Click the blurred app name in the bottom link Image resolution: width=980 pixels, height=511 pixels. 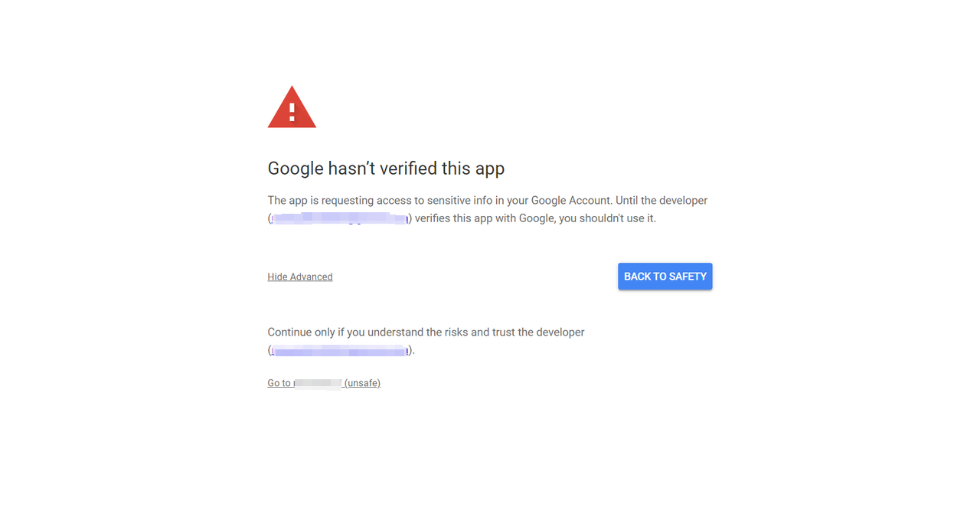pyautogui.click(x=317, y=383)
